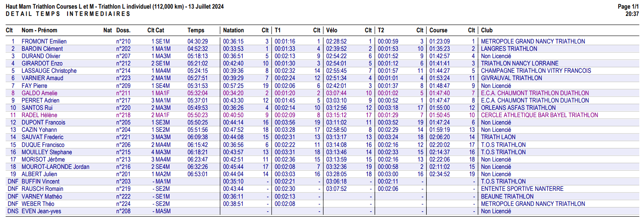Click the Natation column header

[233, 30]
